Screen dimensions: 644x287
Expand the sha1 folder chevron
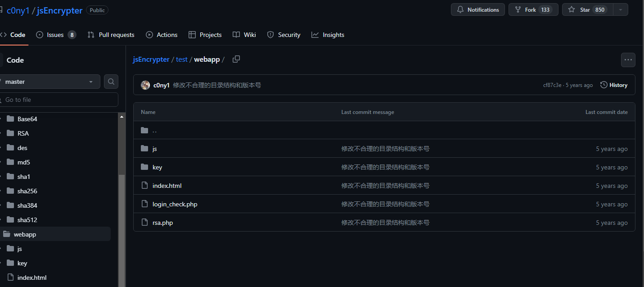point(0,177)
